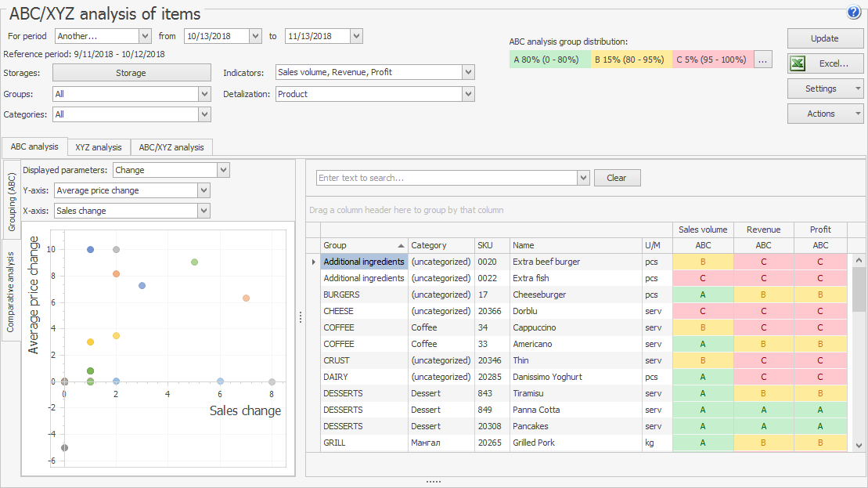The width and height of the screenshot is (868, 488).
Task: Expand the Indicators combo box
Action: pos(468,72)
